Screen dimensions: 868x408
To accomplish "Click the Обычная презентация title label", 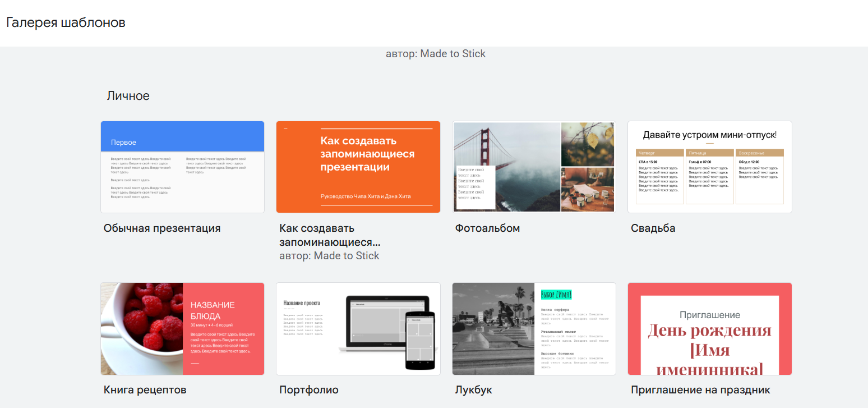I will click(162, 228).
